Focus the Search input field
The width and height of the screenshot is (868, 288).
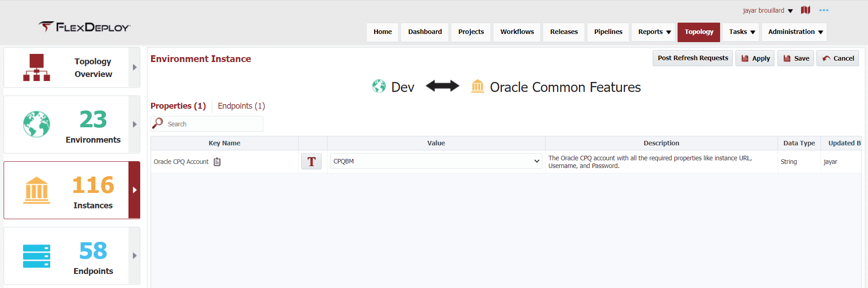click(207, 124)
